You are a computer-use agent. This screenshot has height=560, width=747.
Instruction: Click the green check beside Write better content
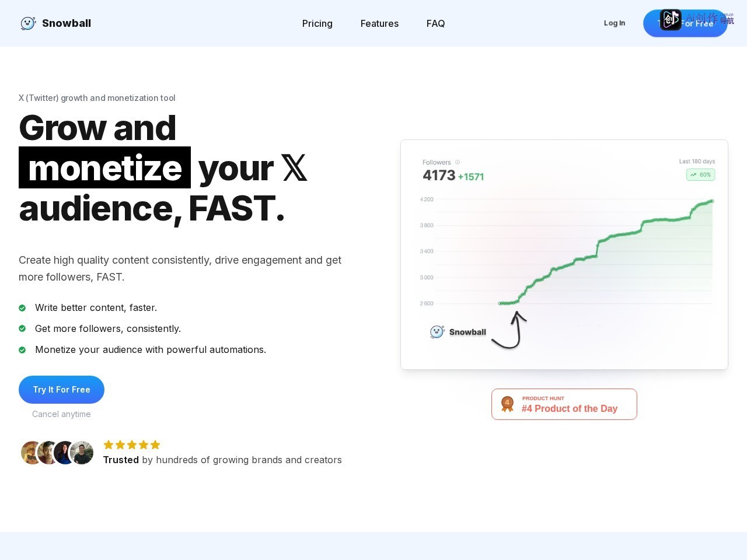tap(22, 308)
